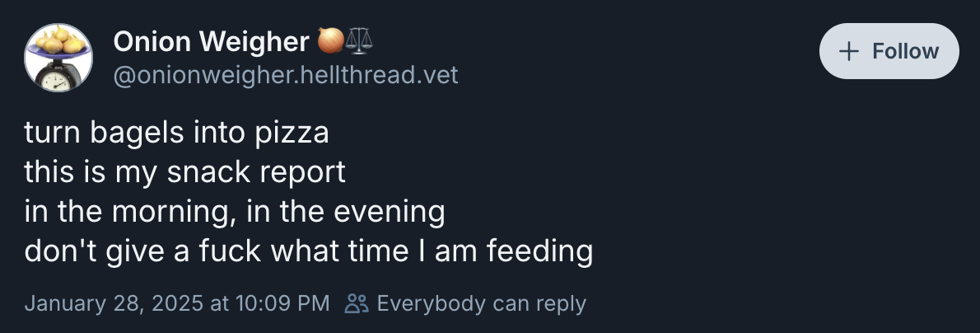Click the "in the morning, in the evening" line

[235, 212]
